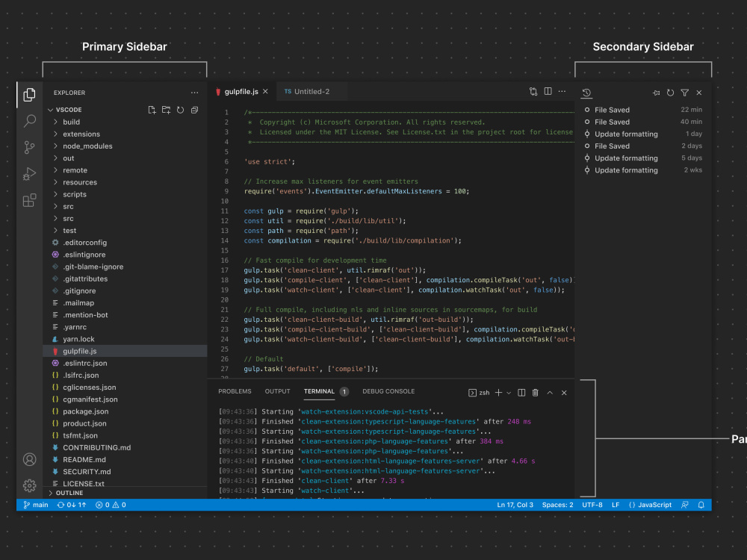
Task: Open the Accounts icon in activity bar
Action: [x=30, y=459]
